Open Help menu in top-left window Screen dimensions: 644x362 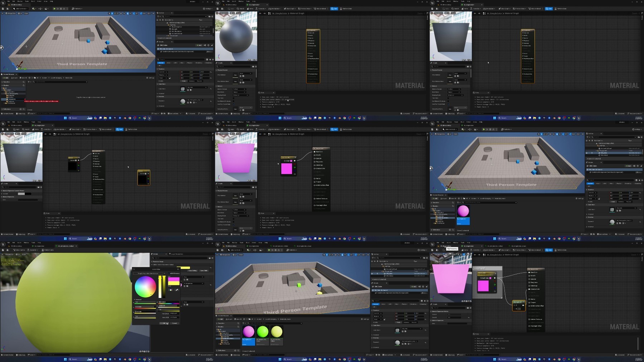pyautogui.click(x=52, y=1)
